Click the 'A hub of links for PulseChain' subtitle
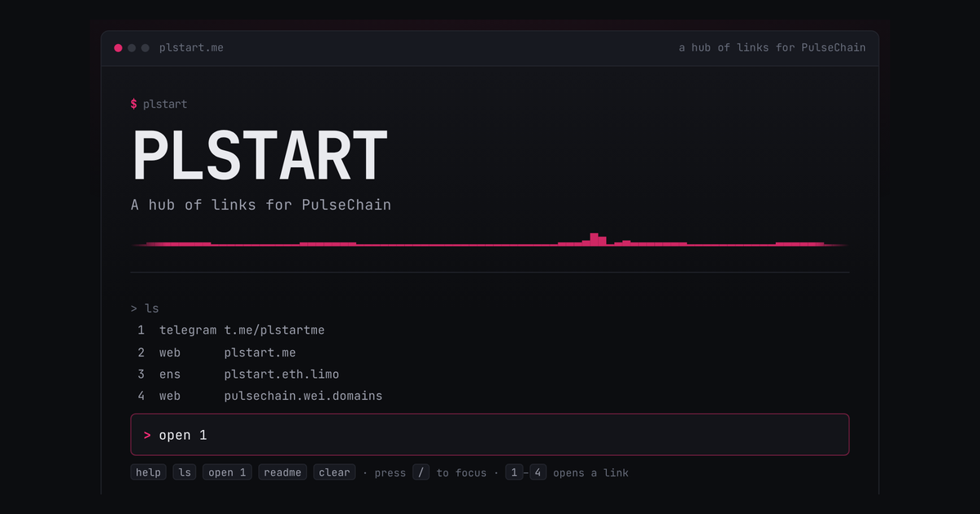980x514 pixels. pyautogui.click(x=261, y=205)
